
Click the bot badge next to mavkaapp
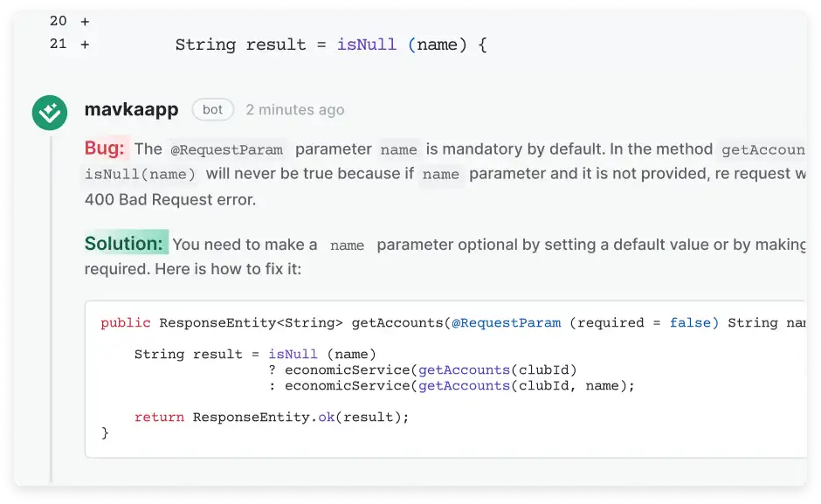(212, 109)
